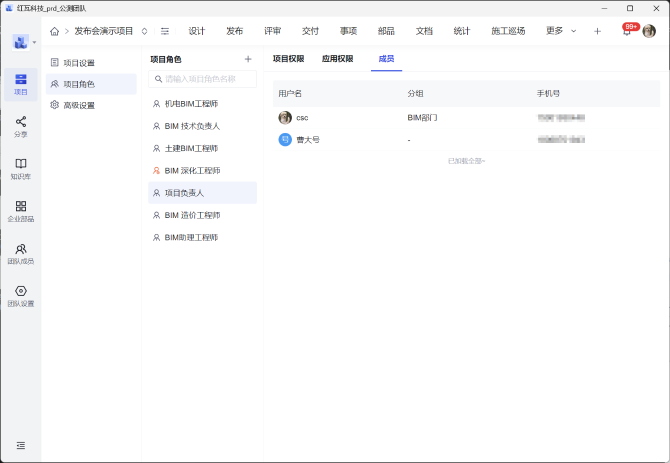Open 团队设置 team settings
The width and height of the screenshot is (670, 463).
(x=21, y=295)
